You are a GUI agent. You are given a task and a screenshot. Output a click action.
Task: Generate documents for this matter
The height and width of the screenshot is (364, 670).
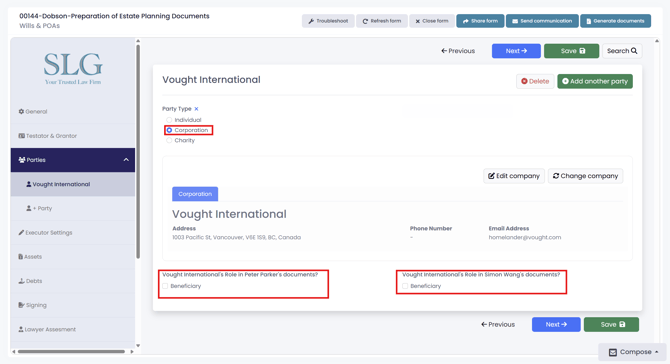pyautogui.click(x=615, y=21)
